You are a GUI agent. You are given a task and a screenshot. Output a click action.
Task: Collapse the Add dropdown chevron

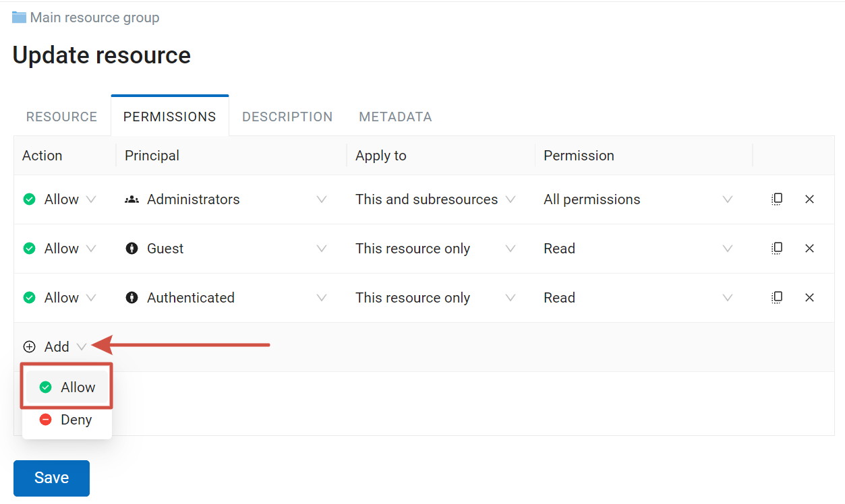[82, 347]
